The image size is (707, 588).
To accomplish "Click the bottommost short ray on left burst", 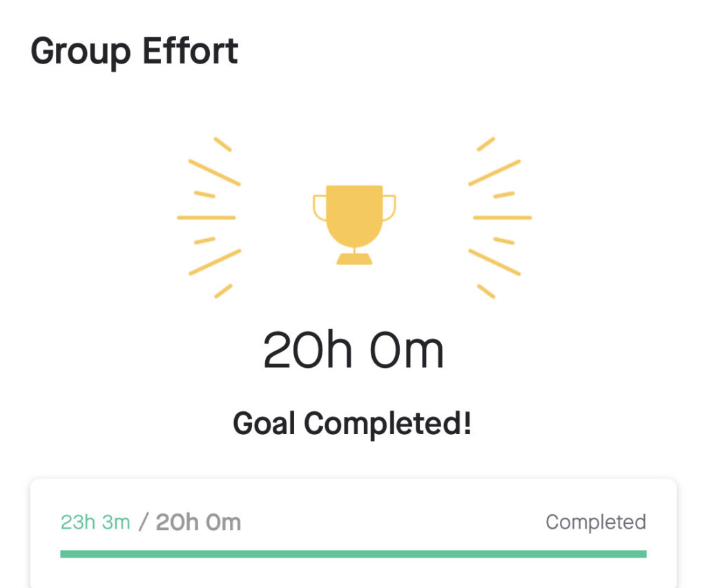I will [223, 291].
